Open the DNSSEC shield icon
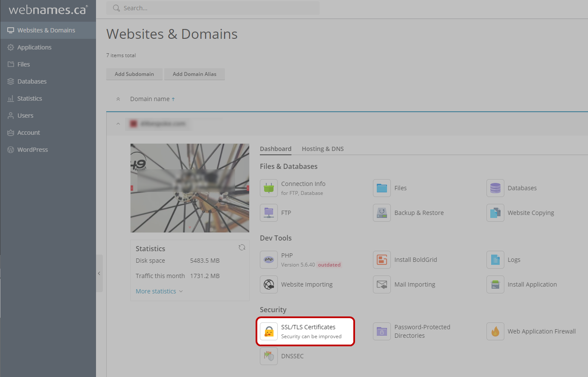This screenshot has width=588, height=377. pos(269,356)
